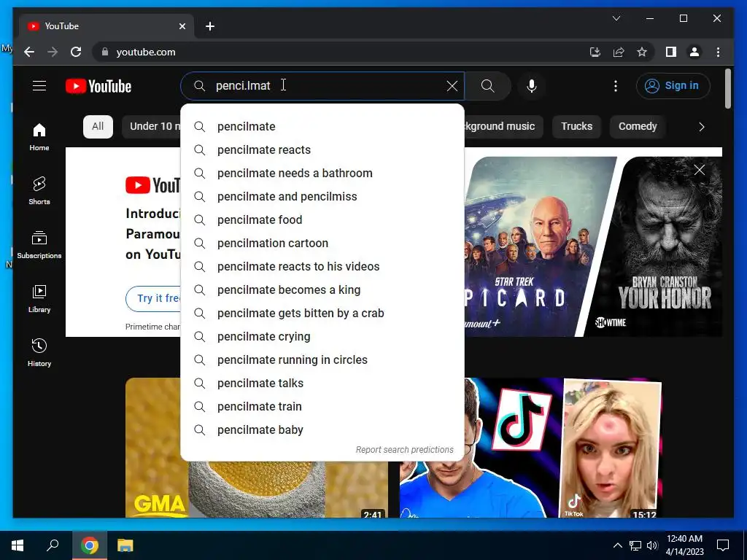Open the taskbar volume control
Viewport: 747px width, 560px height.
(652, 545)
